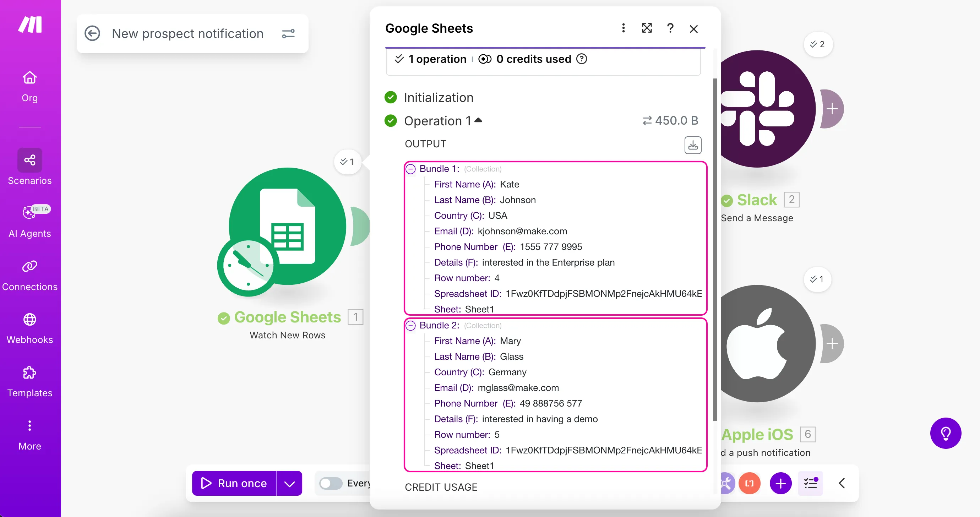Click the Last Name value Johnson

518,200
